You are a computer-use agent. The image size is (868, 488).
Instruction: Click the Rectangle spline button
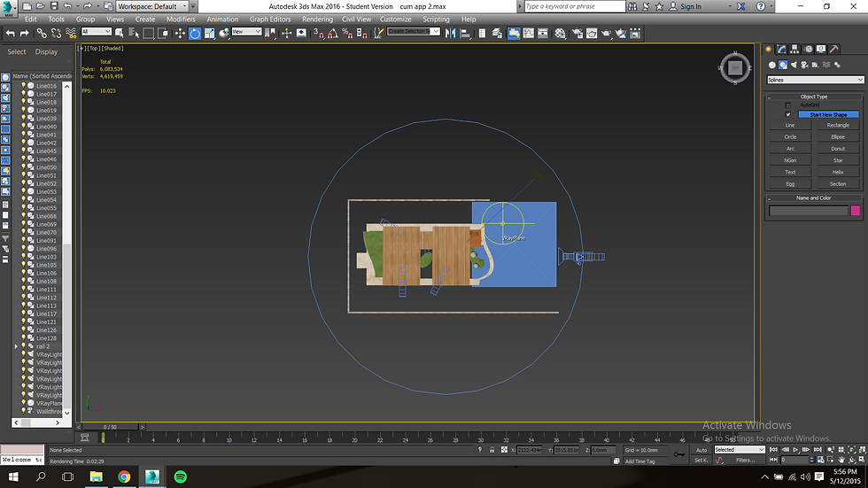click(x=838, y=125)
